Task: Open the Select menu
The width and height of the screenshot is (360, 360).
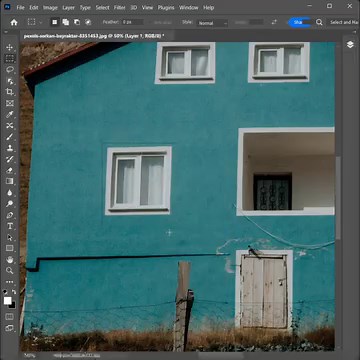Action: [102, 7]
